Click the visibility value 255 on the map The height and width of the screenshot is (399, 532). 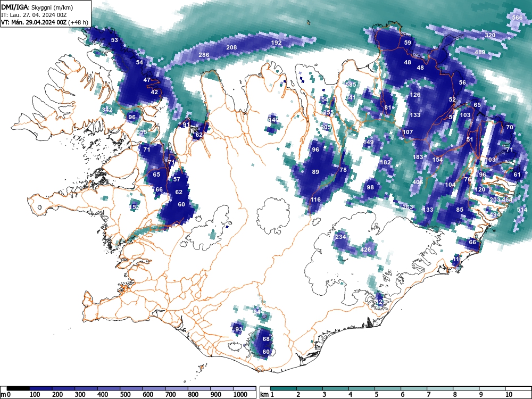click(328, 112)
